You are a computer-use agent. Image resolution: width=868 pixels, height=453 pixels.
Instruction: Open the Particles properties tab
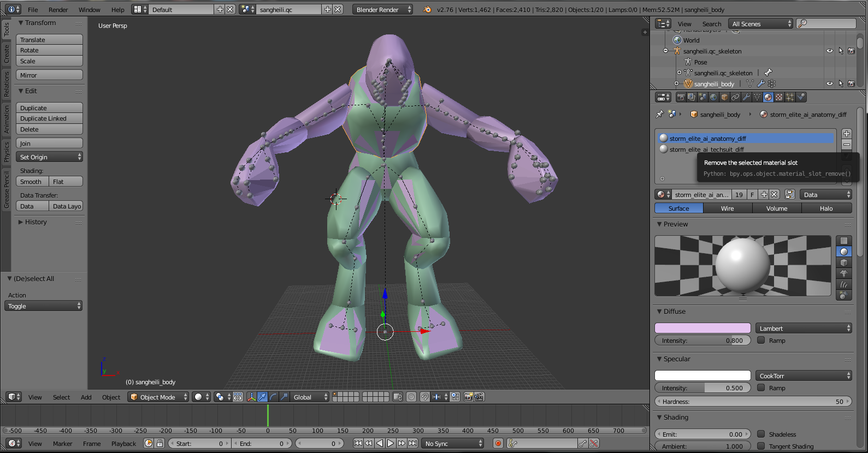(790, 98)
